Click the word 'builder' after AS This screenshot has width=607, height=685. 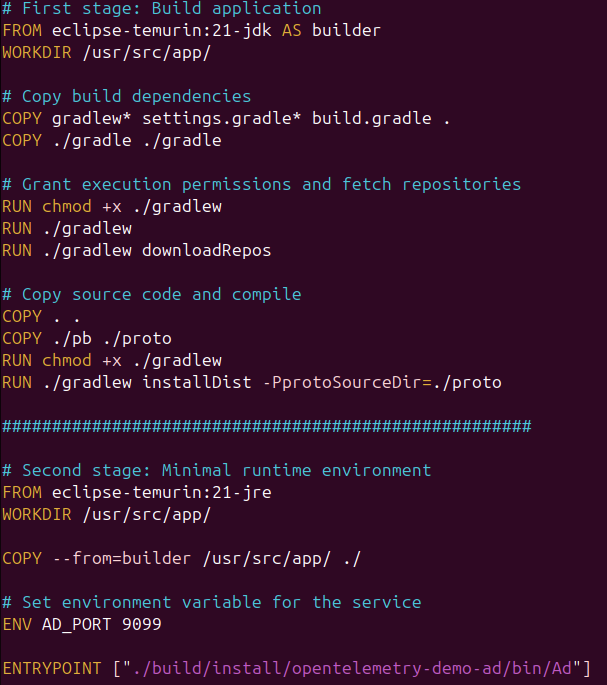(346, 30)
